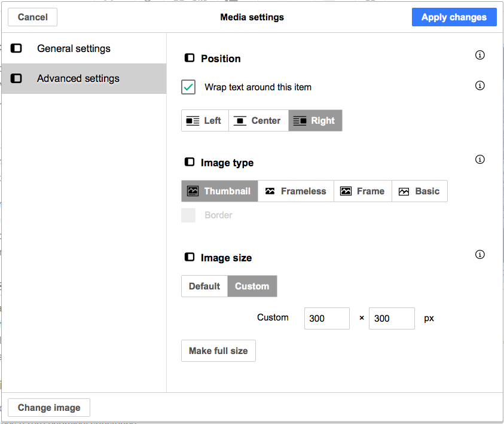504x424 pixels.
Task: Click the Advanced settings sidebar icon
Action: (17, 78)
